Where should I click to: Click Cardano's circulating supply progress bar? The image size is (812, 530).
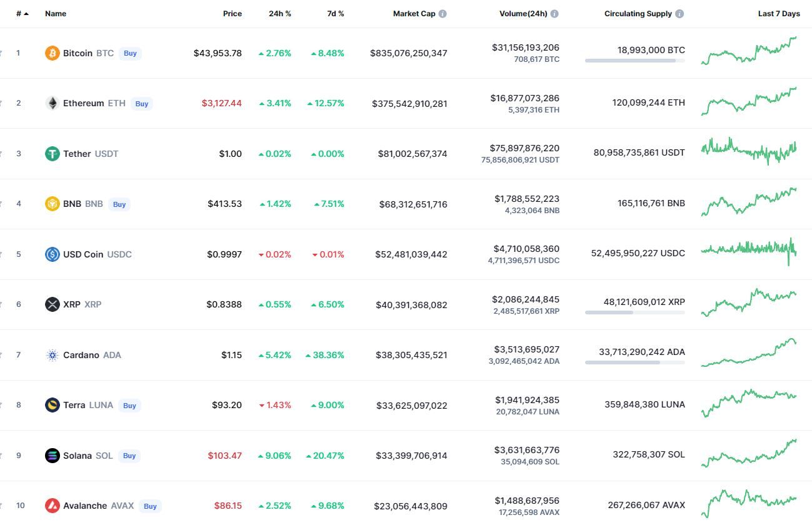[635, 362]
